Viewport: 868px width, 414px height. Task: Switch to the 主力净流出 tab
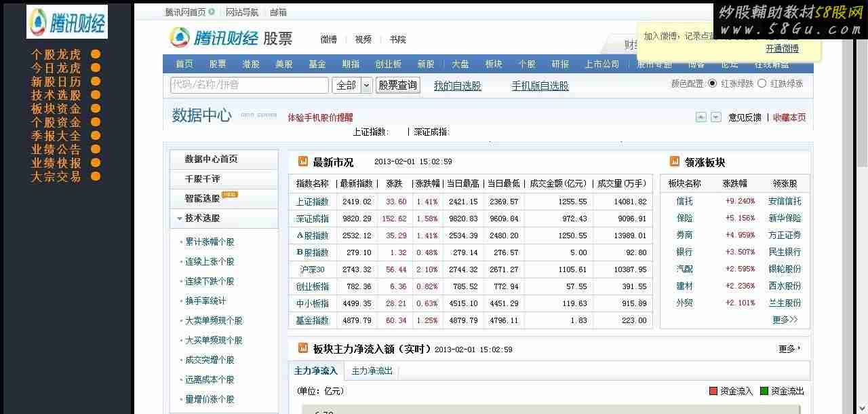tap(372, 371)
